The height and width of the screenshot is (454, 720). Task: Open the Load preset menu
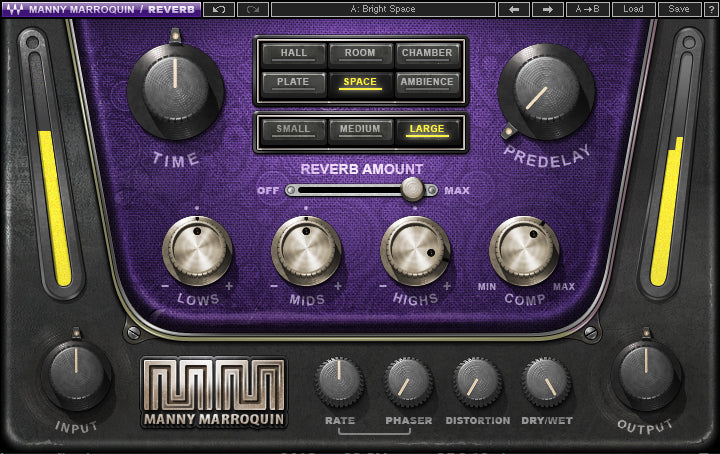[x=634, y=9]
